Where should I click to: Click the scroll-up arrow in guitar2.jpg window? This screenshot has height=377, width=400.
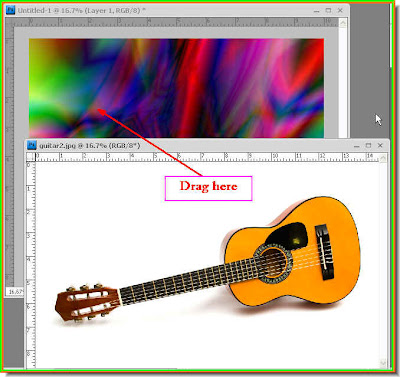tap(383, 158)
